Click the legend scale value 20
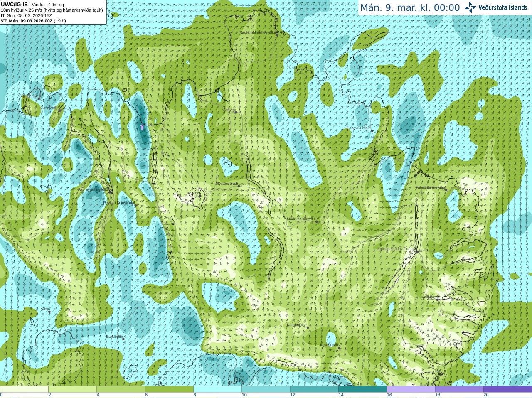532x398 pixels. coord(486,395)
